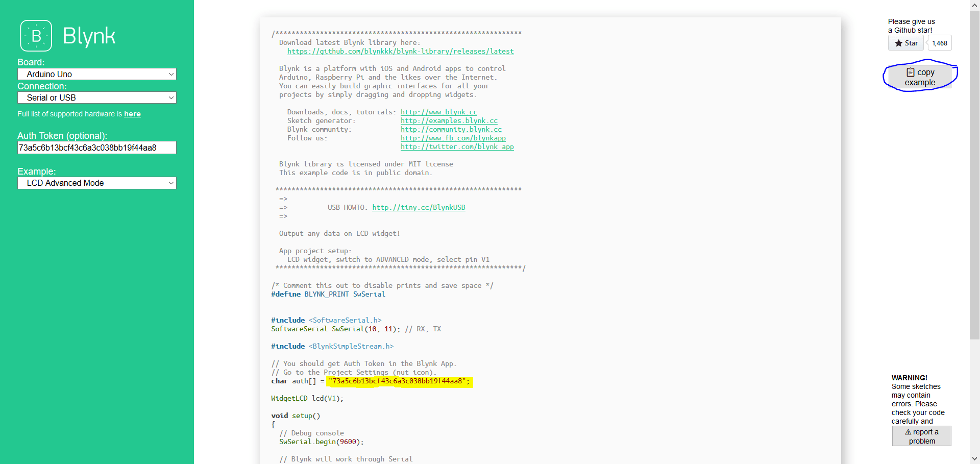Click the 'void setup()' code line
Image resolution: width=980 pixels, height=464 pixels.
click(296, 416)
